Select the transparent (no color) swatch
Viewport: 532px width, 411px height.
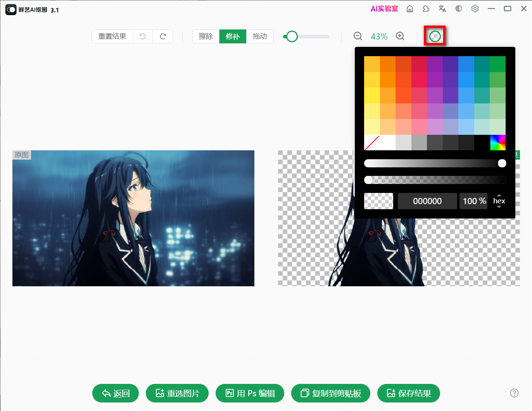pos(372,143)
